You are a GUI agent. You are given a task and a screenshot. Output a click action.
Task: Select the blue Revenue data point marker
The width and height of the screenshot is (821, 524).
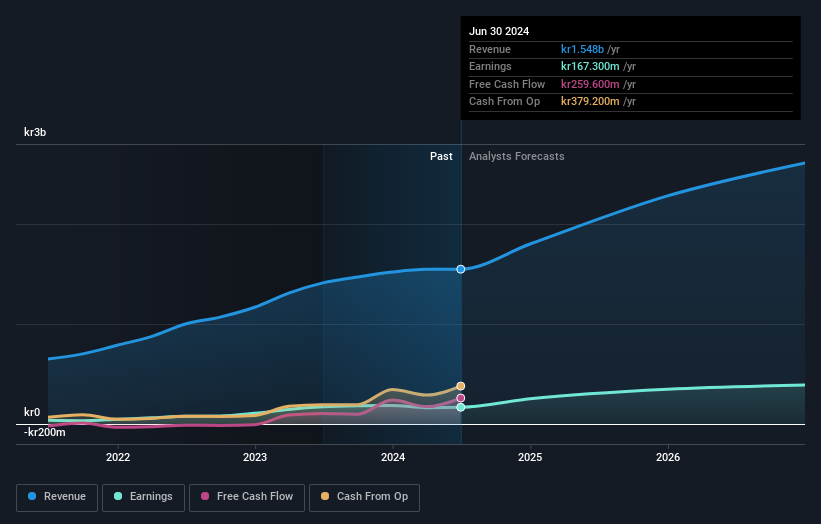pos(461,269)
